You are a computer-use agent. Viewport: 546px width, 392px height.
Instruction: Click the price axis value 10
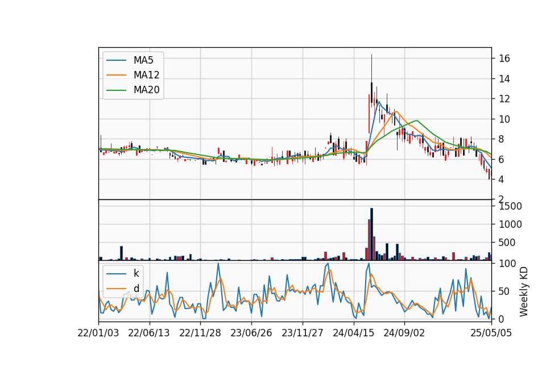point(504,119)
